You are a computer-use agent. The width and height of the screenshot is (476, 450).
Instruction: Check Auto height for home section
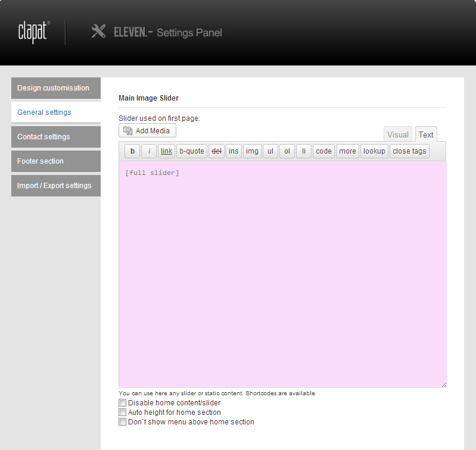pyautogui.click(x=122, y=412)
